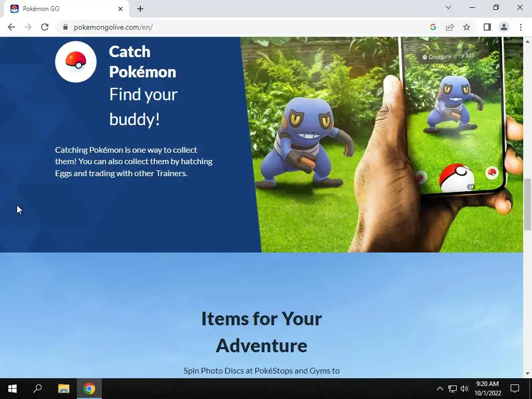Open the Windows Start menu

coord(12,389)
